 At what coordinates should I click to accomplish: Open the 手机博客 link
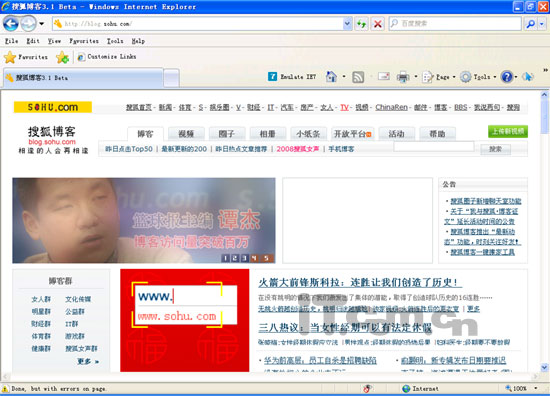pos(341,149)
